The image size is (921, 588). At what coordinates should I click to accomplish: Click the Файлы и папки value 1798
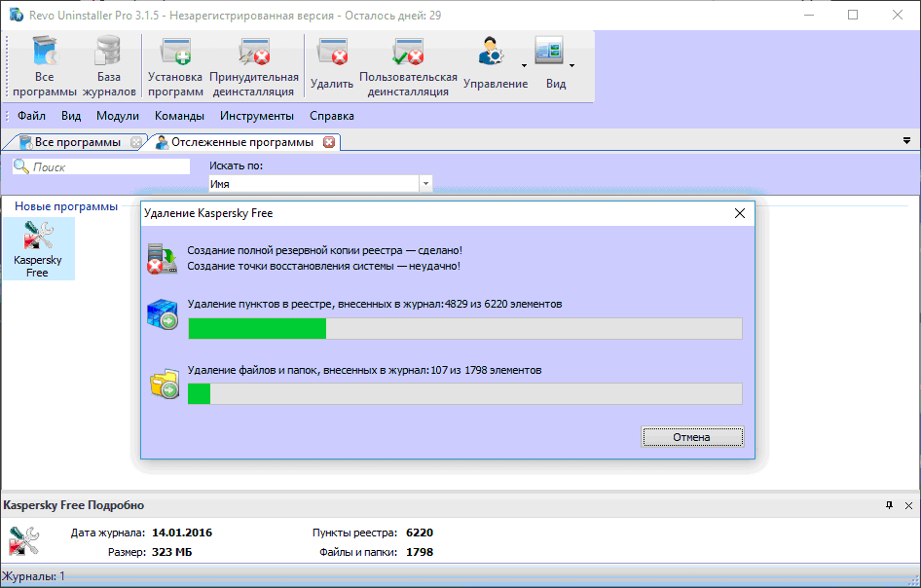pyautogui.click(x=420, y=552)
